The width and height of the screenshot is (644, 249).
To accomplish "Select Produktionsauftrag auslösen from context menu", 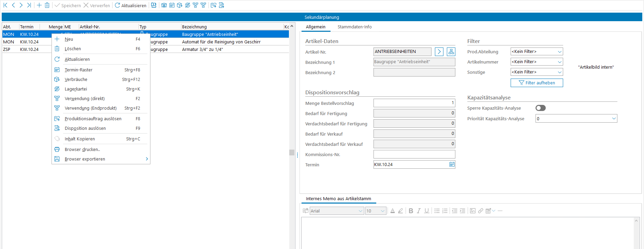I will pos(93,119).
